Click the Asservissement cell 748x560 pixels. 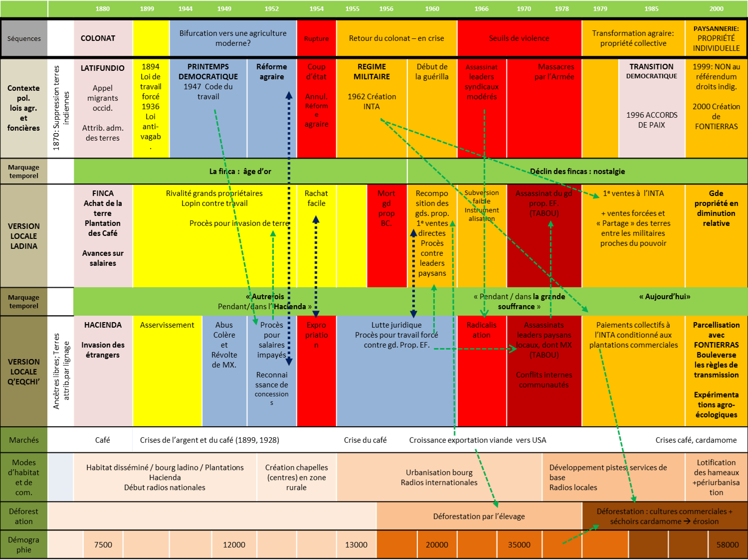tap(167, 371)
